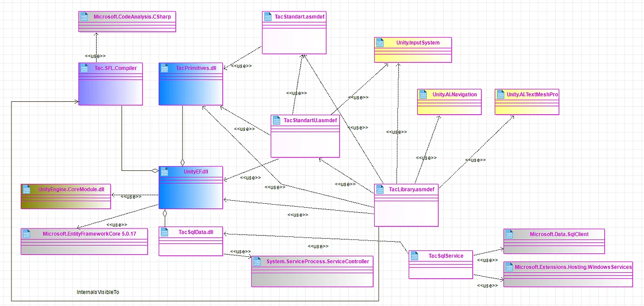Click the UnityEF.dll component icon

pos(164,171)
